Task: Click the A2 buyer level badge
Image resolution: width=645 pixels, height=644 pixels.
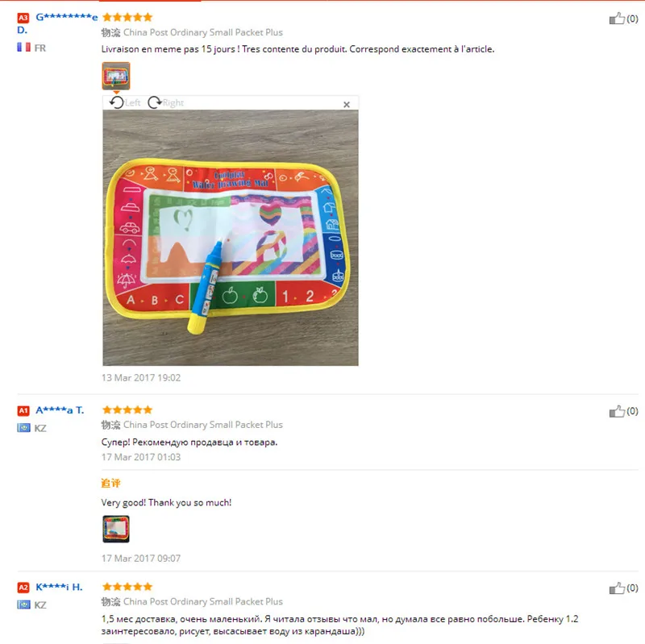Action: click(x=23, y=588)
